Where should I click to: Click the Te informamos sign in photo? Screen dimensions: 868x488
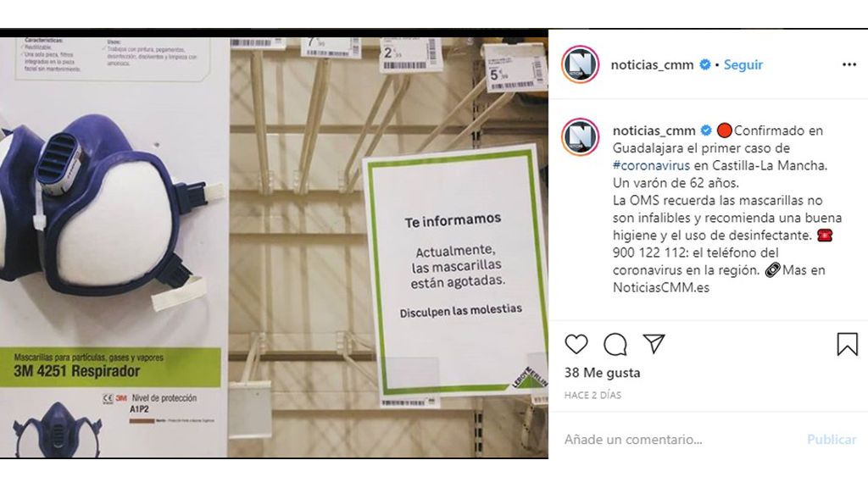pos(455,271)
